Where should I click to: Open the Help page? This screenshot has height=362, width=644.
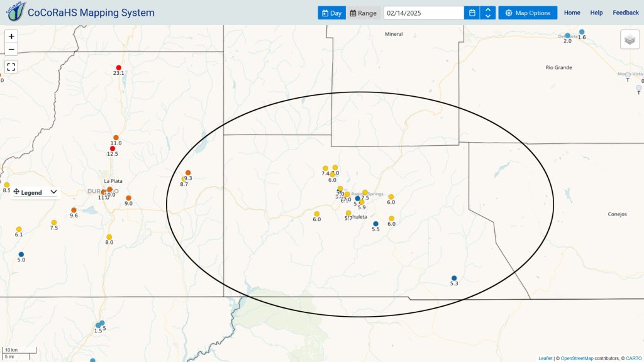point(596,13)
